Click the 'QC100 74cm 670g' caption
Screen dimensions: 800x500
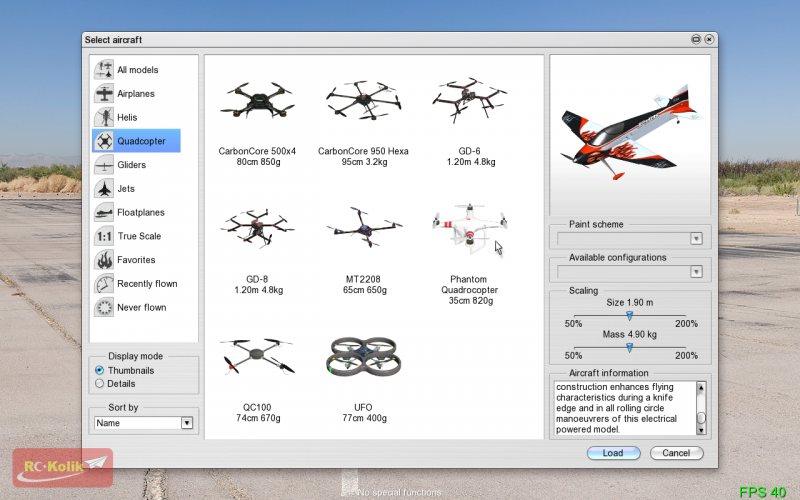[258, 413]
